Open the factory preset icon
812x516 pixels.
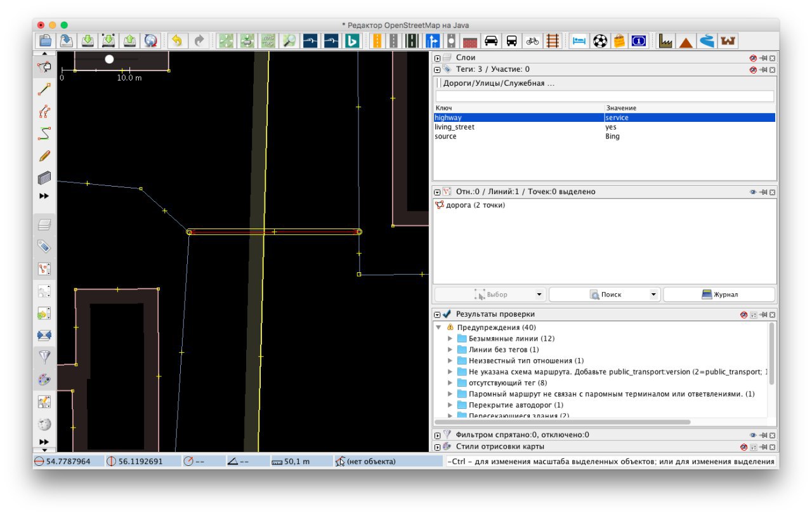pyautogui.click(x=665, y=41)
